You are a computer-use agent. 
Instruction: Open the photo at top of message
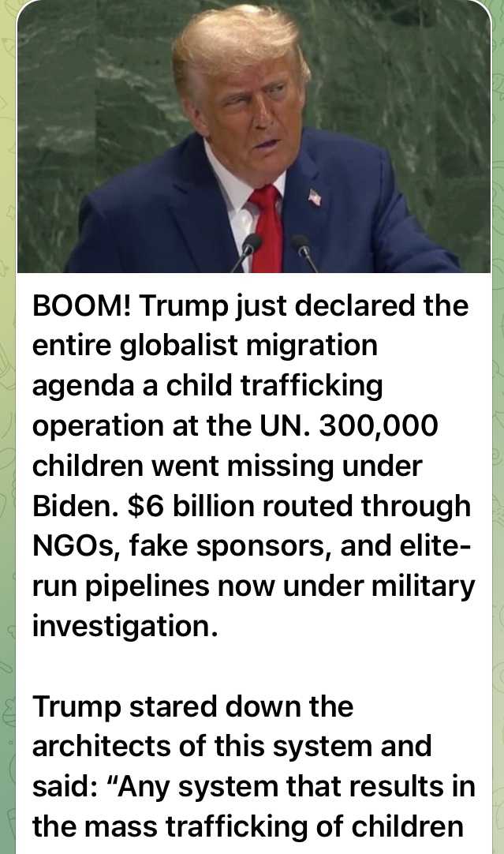click(x=254, y=137)
